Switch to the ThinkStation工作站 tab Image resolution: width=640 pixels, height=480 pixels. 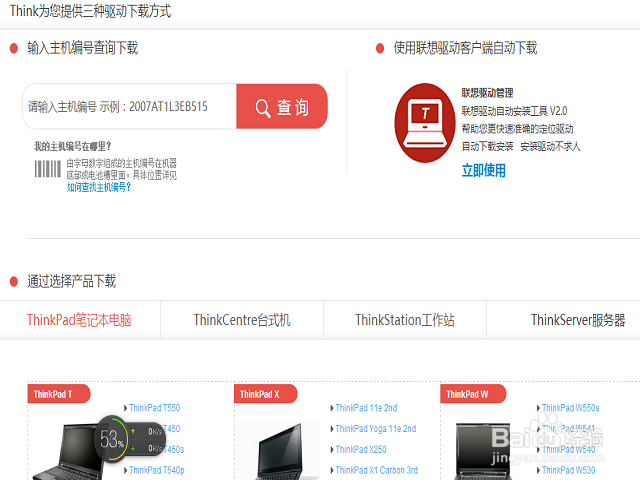coord(405,320)
